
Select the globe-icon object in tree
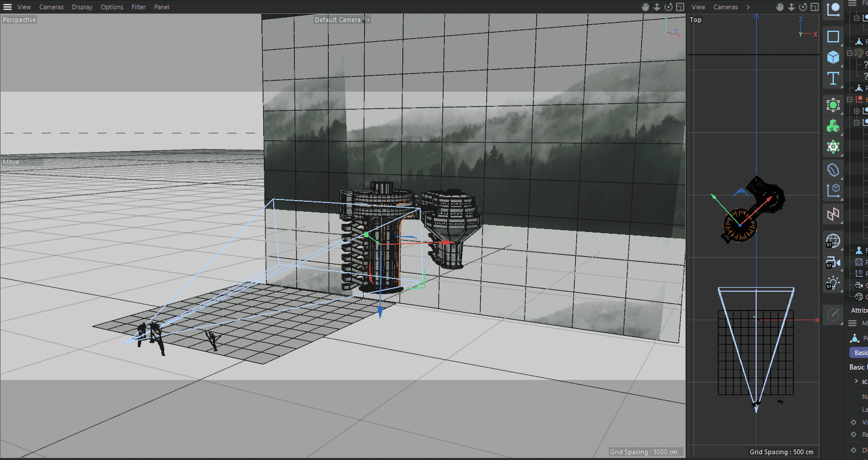[859, 297]
